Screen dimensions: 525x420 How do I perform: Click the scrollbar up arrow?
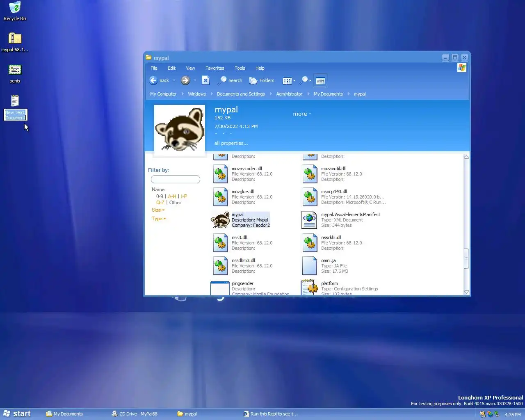pos(466,157)
